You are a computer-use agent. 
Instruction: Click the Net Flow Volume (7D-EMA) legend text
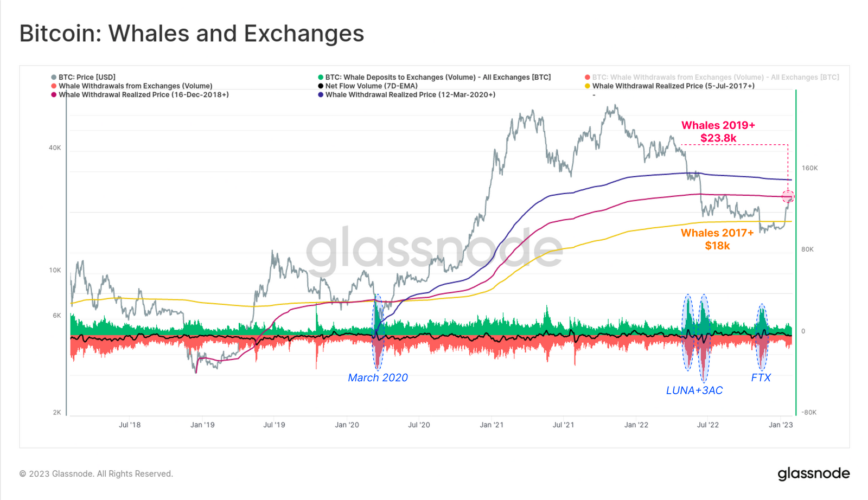pos(372,86)
